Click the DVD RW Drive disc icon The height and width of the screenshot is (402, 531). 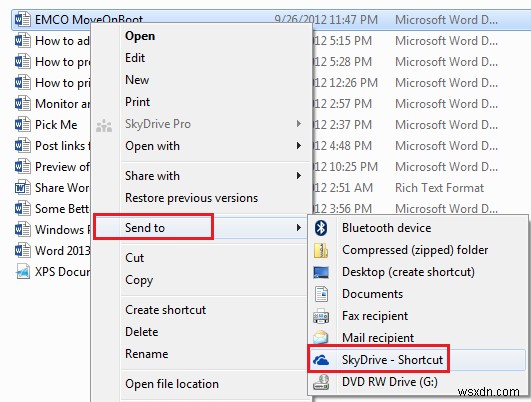tap(321, 382)
